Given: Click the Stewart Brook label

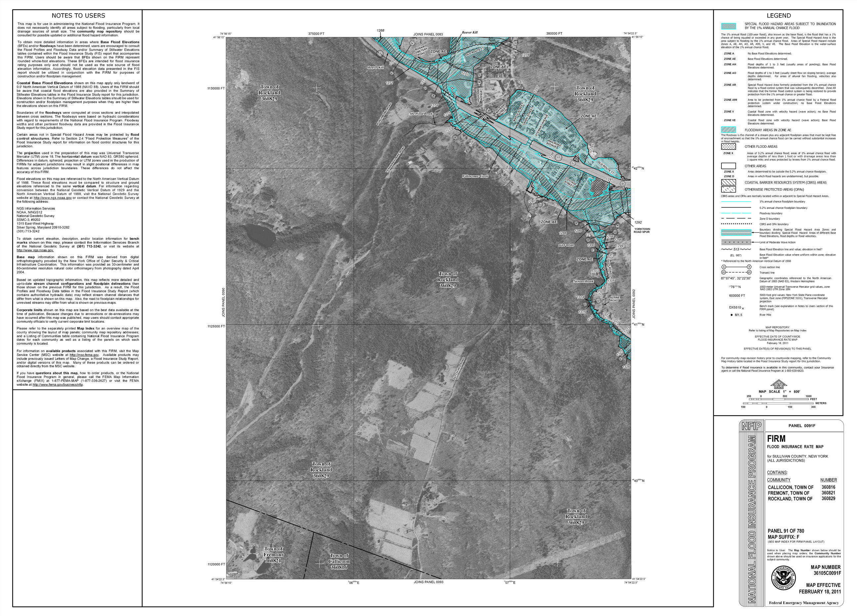Looking at the screenshot, I should tap(584, 281).
